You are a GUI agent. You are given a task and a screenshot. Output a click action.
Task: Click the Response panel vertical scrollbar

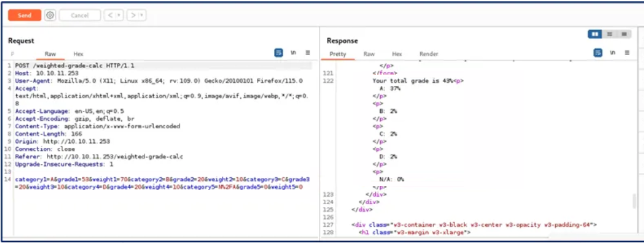tap(635, 202)
